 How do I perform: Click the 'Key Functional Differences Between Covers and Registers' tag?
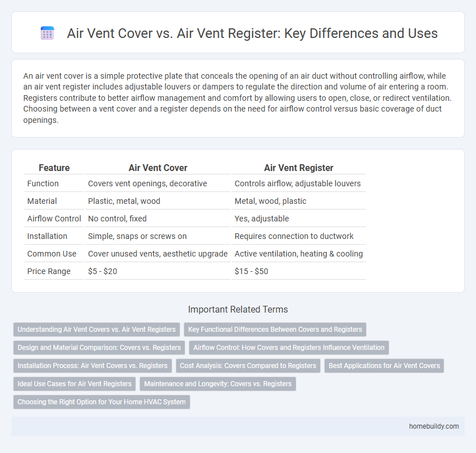275,330
